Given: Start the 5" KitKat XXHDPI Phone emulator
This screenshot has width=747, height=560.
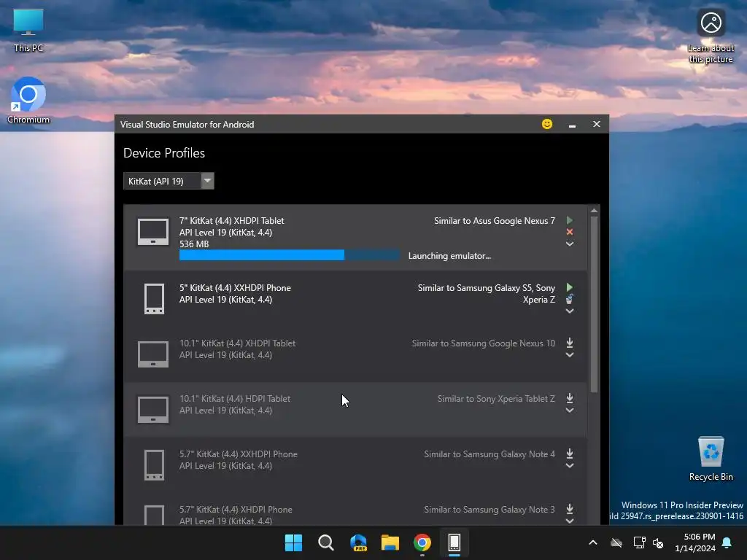Looking at the screenshot, I should [x=569, y=287].
